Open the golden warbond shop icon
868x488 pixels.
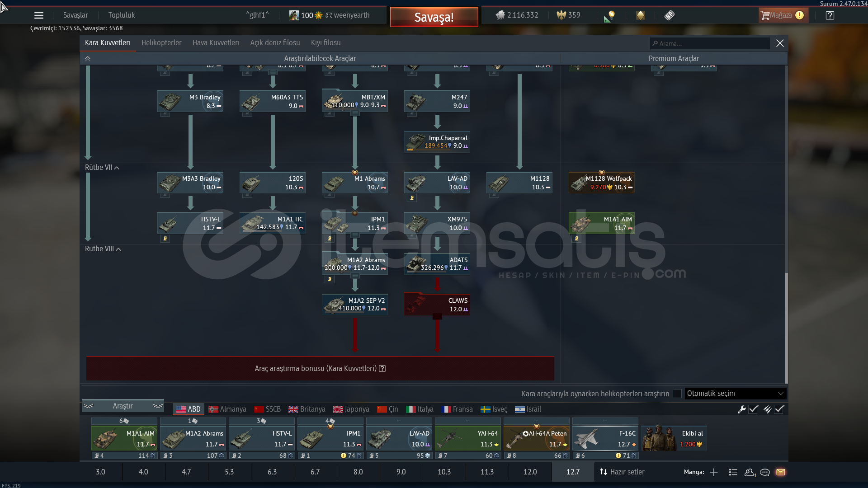640,15
